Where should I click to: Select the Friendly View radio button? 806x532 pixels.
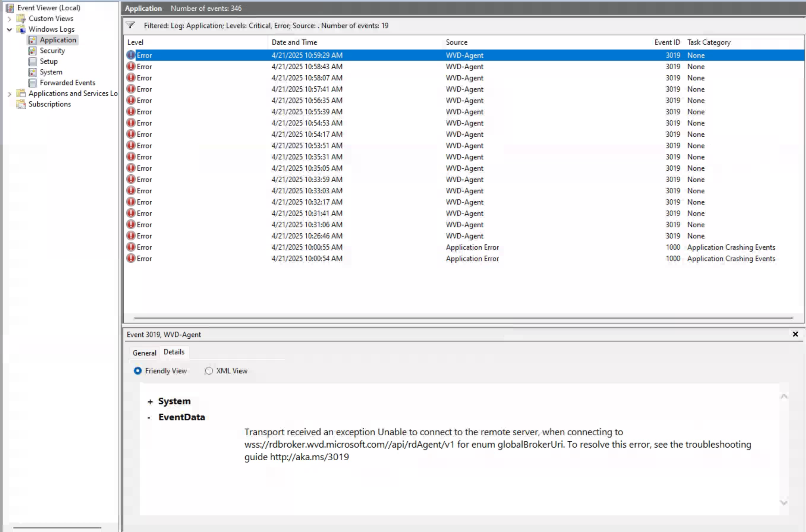[138, 371]
